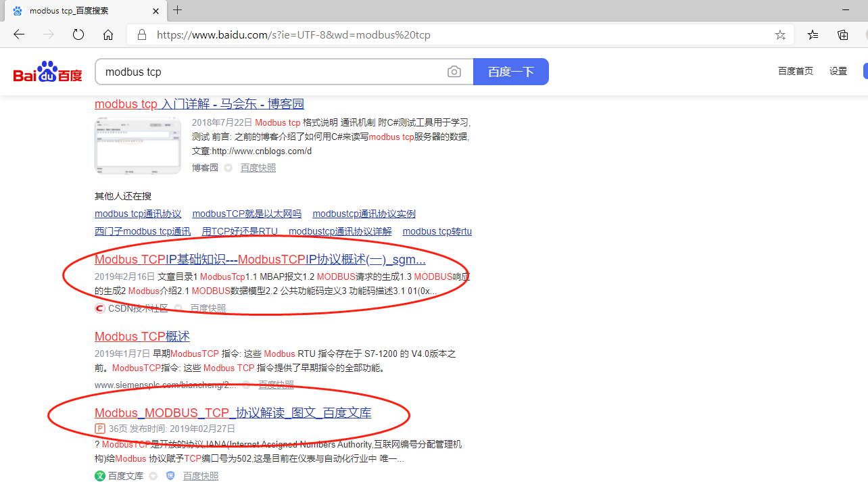This screenshot has width=868, height=482.
Task: Expand the dropdown next to 博客园
Action: 228,168
